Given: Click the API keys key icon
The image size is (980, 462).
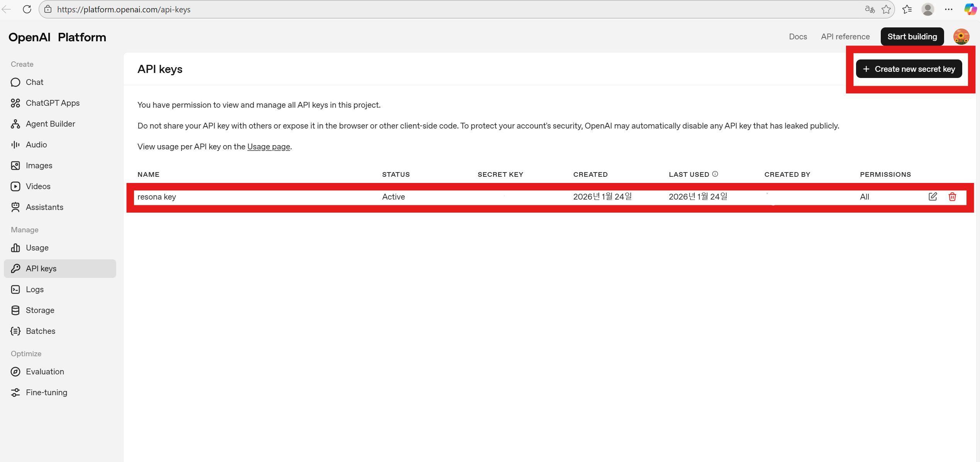Looking at the screenshot, I should (15, 269).
